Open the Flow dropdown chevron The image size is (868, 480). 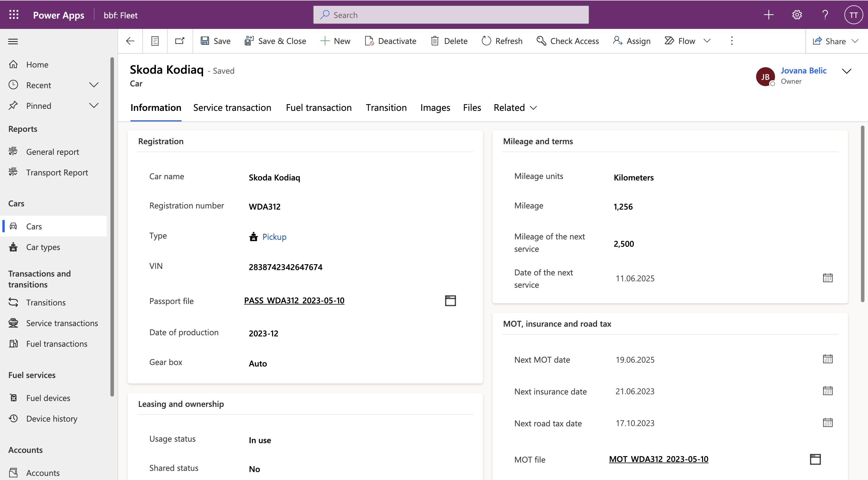(x=707, y=41)
